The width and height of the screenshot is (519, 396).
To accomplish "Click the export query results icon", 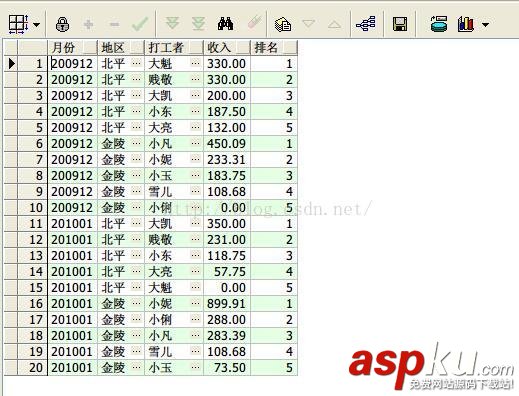I will pos(439,24).
